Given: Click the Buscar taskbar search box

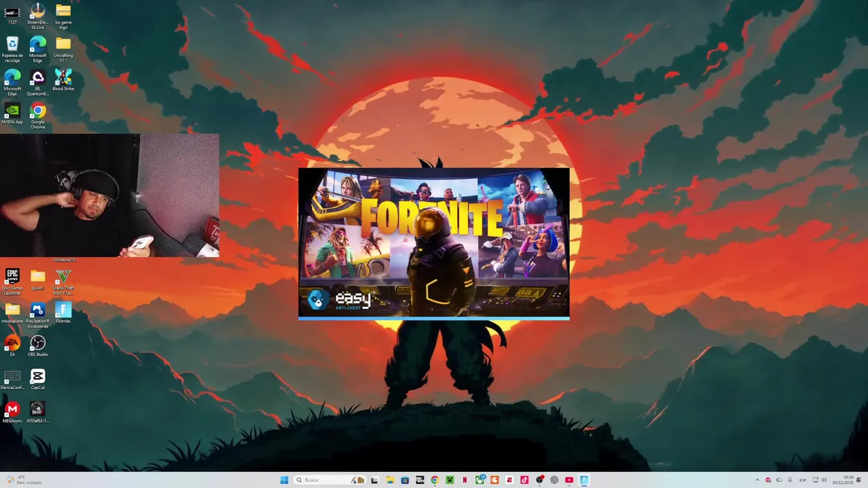Looking at the screenshot, I should tap(330, 480).
